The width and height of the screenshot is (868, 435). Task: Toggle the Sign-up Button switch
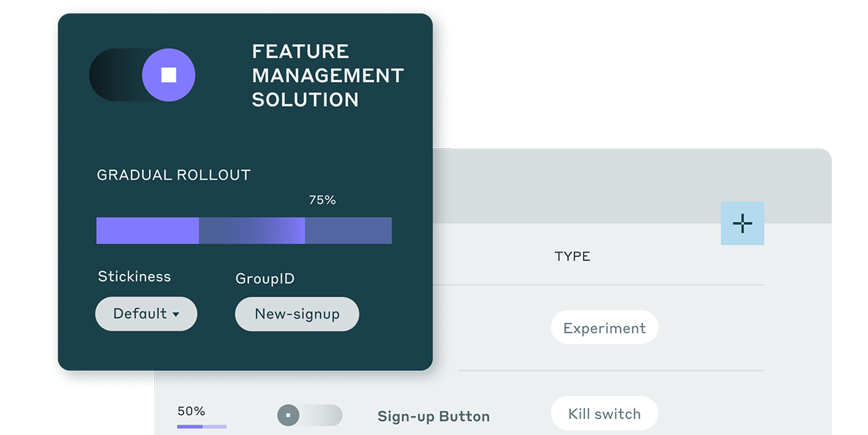point(309,415)
